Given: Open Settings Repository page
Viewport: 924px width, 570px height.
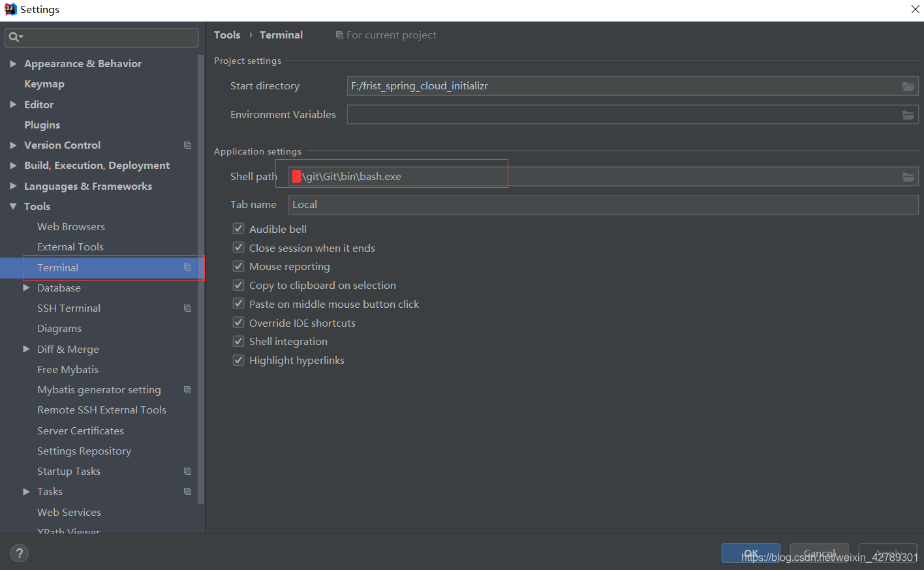Looking at the screenshot, I should click(x=84, y=451).
